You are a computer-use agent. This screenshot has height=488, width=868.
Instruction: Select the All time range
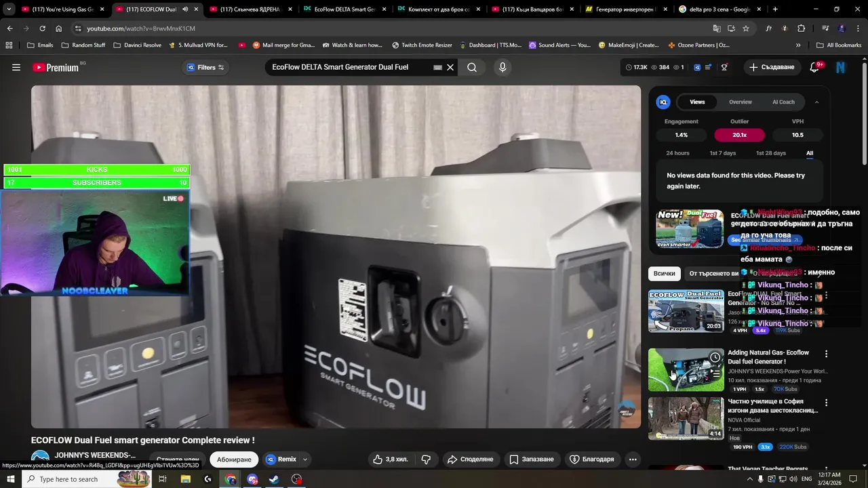[x=810, y=153]
